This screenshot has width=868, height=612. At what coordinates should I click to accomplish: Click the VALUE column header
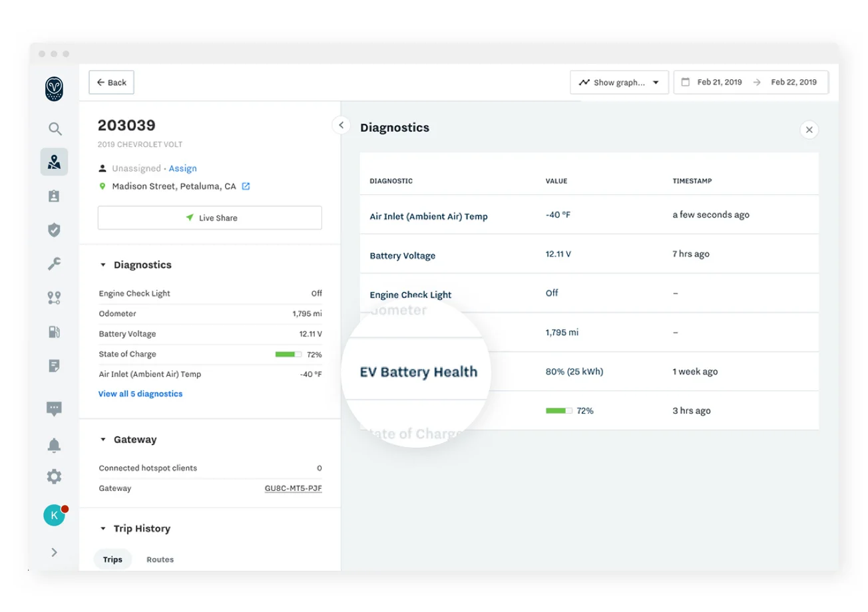tap(556, 181)
